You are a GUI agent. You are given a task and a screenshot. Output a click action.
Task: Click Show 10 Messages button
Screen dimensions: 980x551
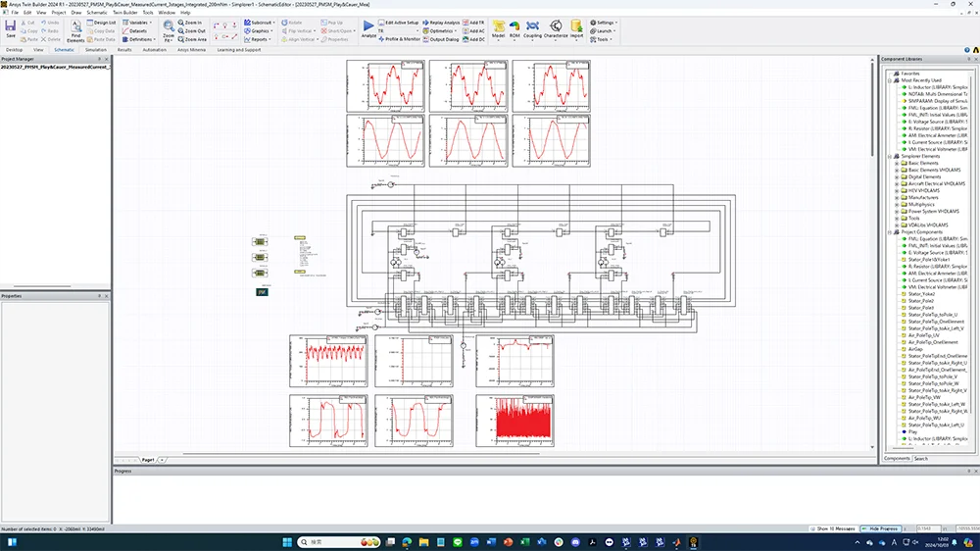pyautogui.click(x=833, y=529)
